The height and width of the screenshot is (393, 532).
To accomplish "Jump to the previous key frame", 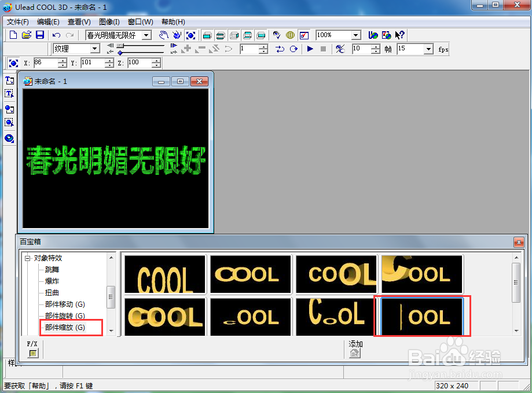I will [x=110, y=46].
